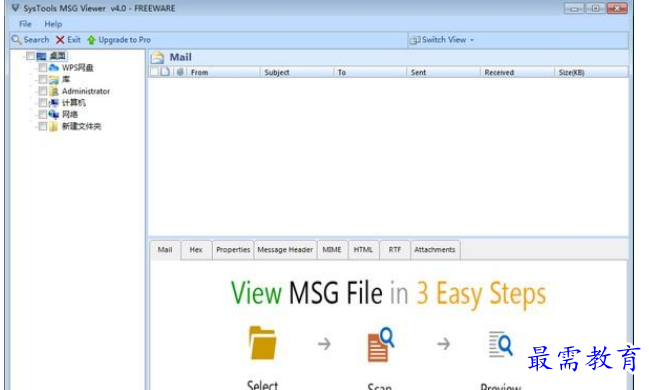Click the Switch View button label
This screenshot has height=390, width=649.
[444, 40]
